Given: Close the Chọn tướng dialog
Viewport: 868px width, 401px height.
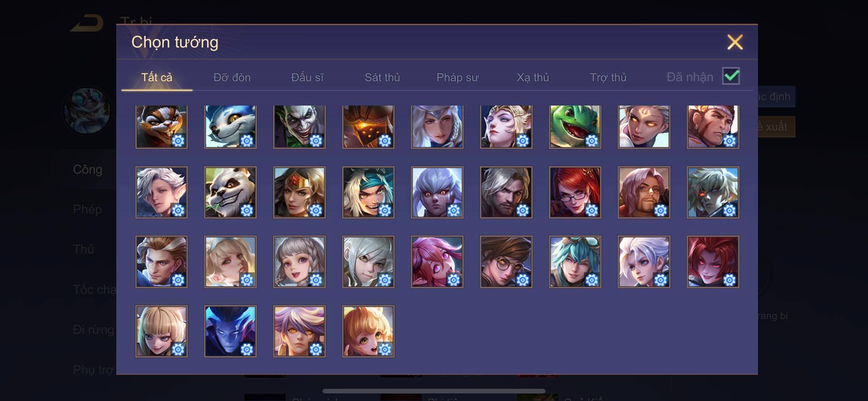Looking at the screenshot, I should pos(735,42).
